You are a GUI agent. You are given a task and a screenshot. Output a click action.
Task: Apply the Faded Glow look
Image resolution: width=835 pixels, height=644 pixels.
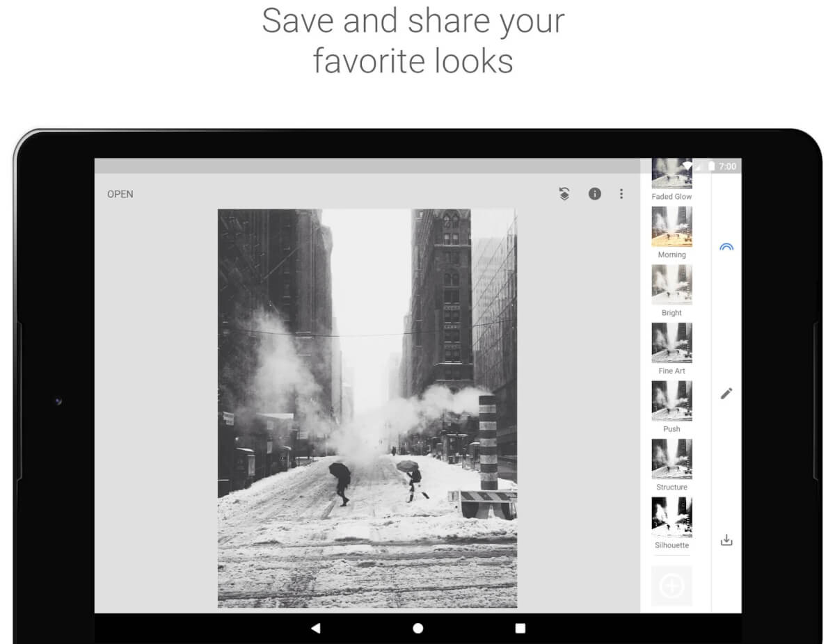click(671, 175)
